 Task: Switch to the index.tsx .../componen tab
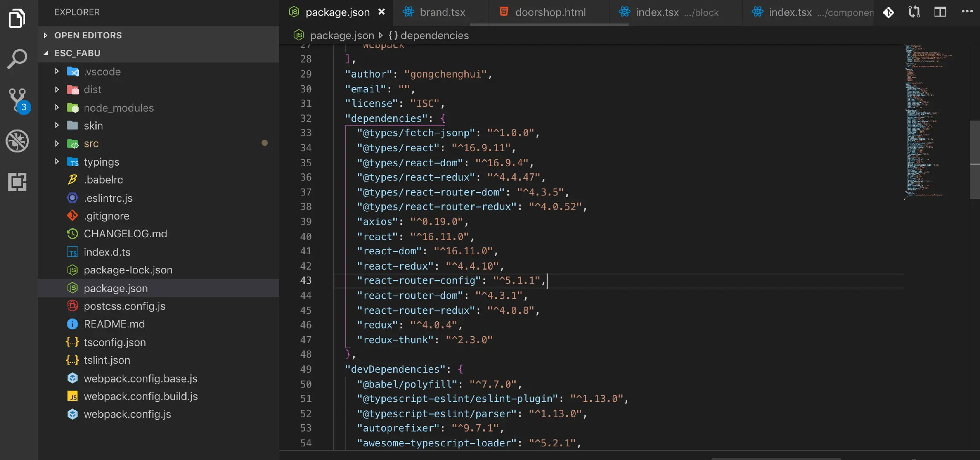tap(808, 12)
